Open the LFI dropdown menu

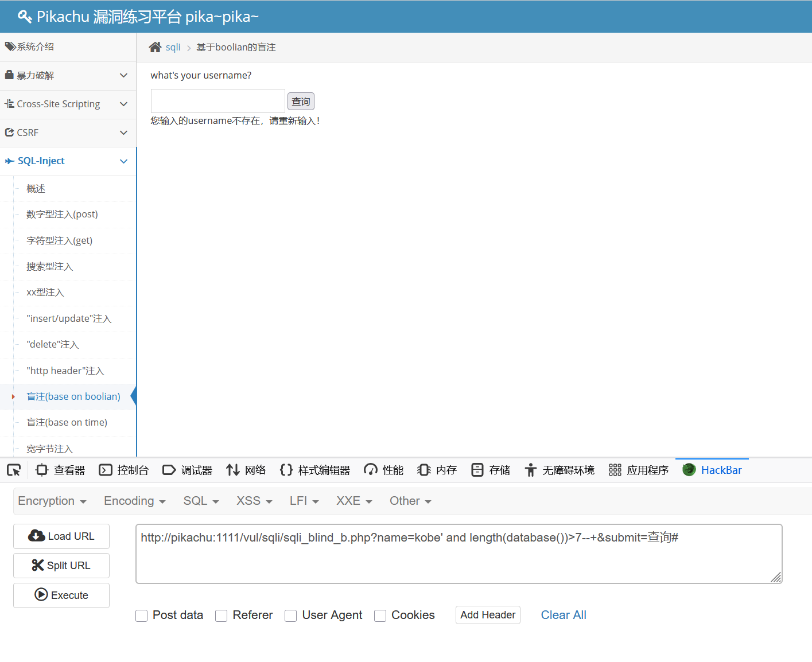[304, 501]
